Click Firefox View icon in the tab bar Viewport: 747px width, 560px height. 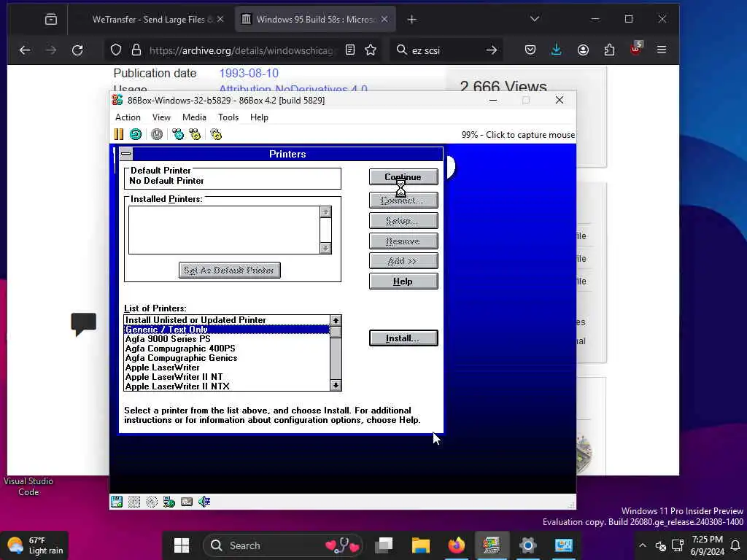point(51,19)
